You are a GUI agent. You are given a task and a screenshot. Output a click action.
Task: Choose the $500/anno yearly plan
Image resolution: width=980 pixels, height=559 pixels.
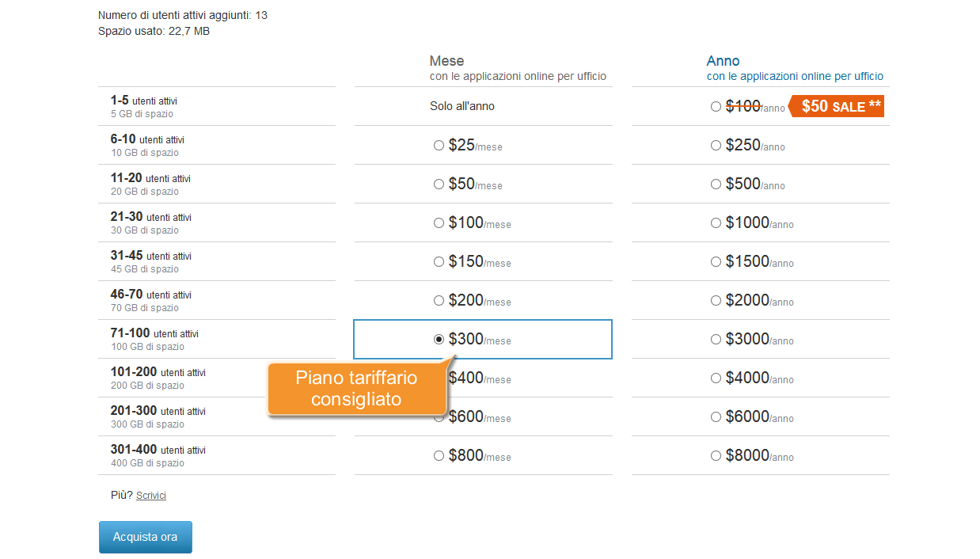pyautogui.click(x=716, y=184)
